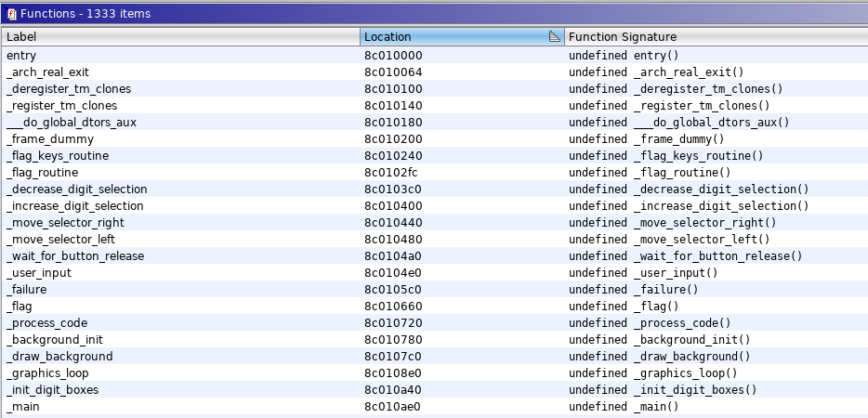
Task: Select the _deregister_tm_clones label
Action: point(69,88)
